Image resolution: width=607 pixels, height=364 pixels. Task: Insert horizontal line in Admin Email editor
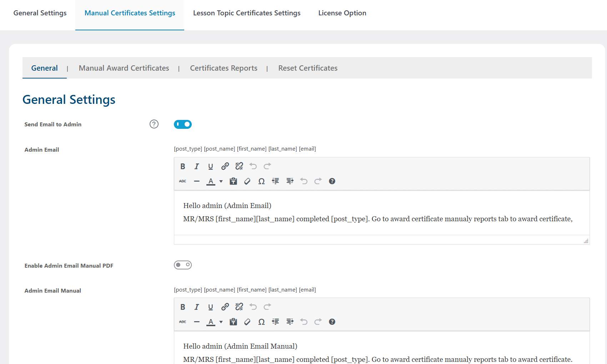click(197, 181)
